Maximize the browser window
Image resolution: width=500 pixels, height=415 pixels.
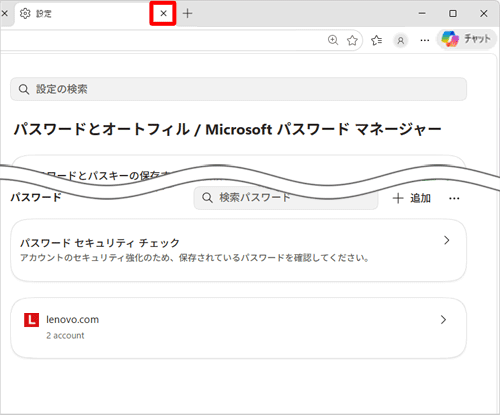click(x=453, y=13)
